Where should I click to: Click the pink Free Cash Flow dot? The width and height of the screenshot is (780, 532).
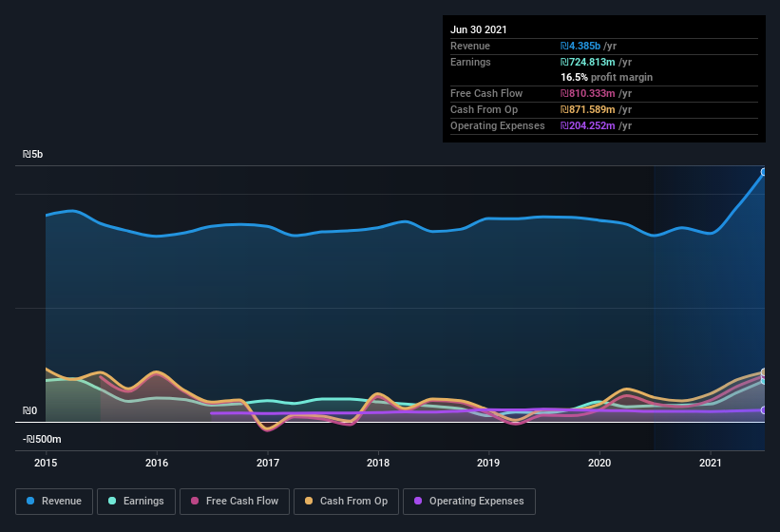pos(195,501)
